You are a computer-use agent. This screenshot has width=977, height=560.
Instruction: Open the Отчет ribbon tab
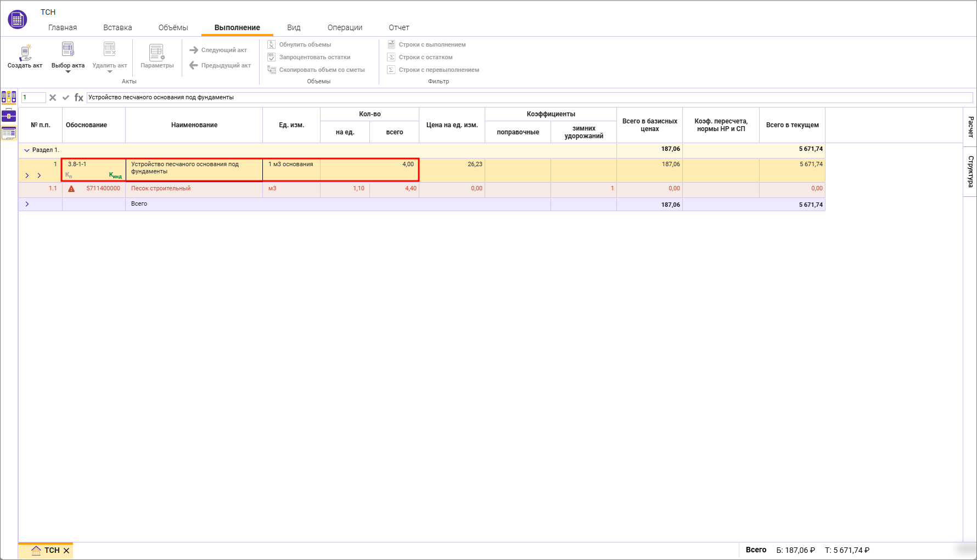(399, 27)
